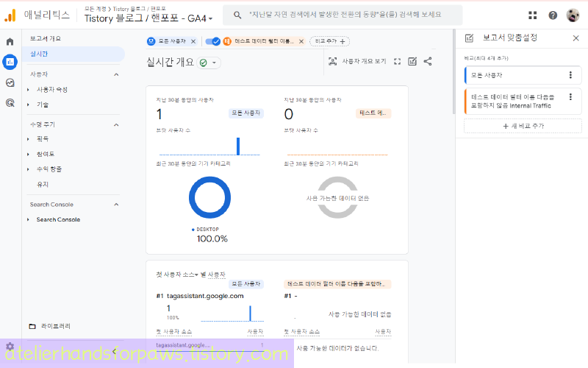Viewport: 588px width, 368px height.
Task: Expand 수익 창출 tree item
Action: click(29, 169)
